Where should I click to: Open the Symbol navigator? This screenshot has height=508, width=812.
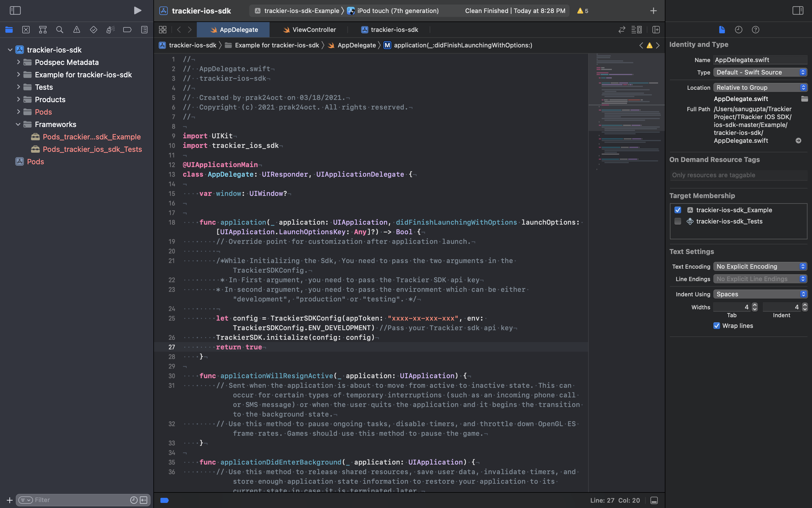point(43,30)
